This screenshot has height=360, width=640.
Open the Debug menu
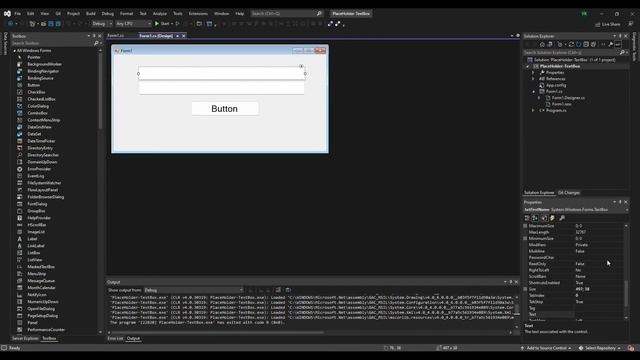(x=108, y=13)
